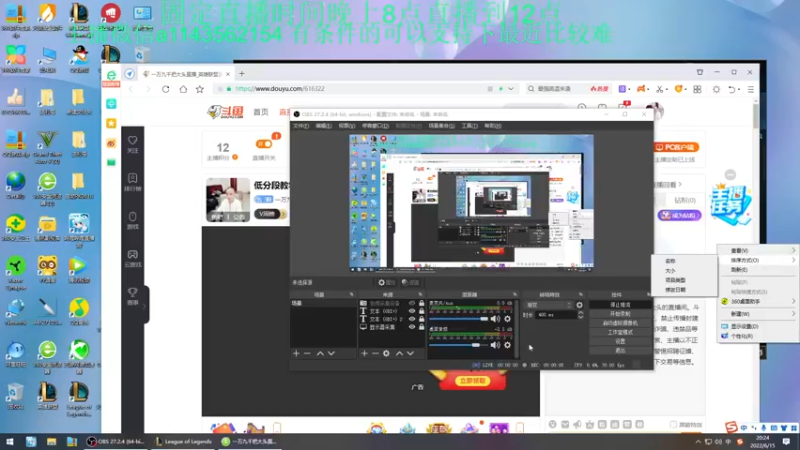This screenshot has width=800, height=450.
Task: Open the browser hamburger menu
Action: point(751,89)
